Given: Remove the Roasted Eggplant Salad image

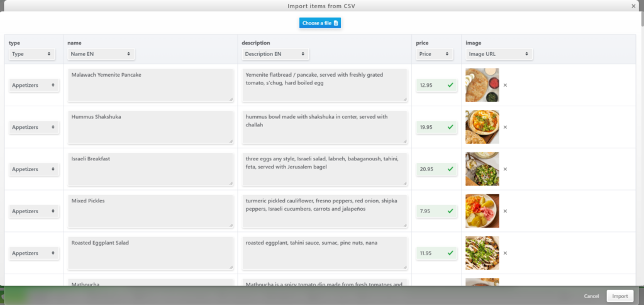Looking at the screenshot, I should [505, 253].
